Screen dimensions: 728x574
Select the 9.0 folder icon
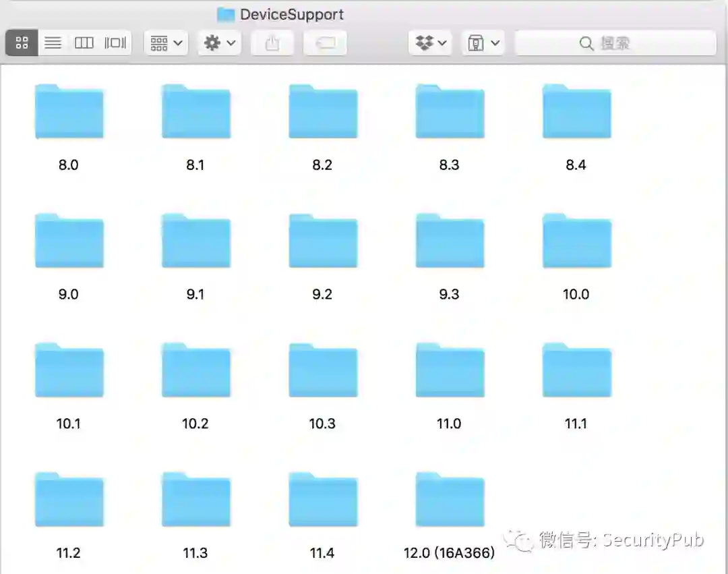pos(69,241)
